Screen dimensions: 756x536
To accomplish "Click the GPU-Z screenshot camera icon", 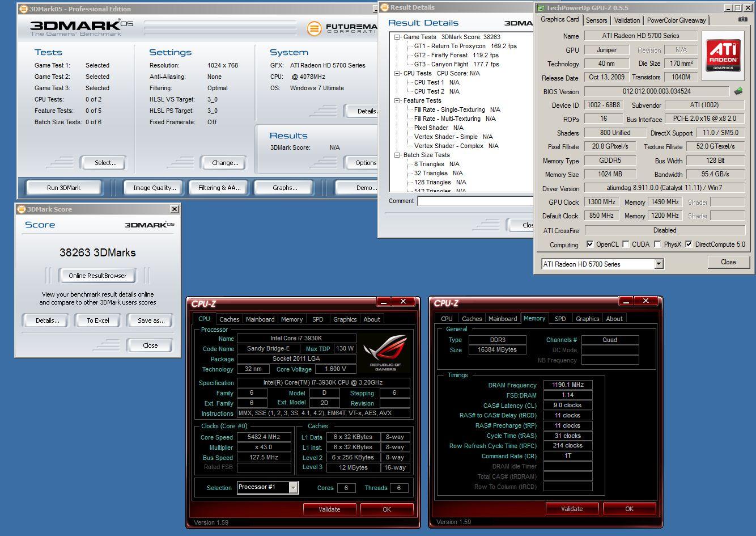I will pyautogui.click(x=742, y=19).
